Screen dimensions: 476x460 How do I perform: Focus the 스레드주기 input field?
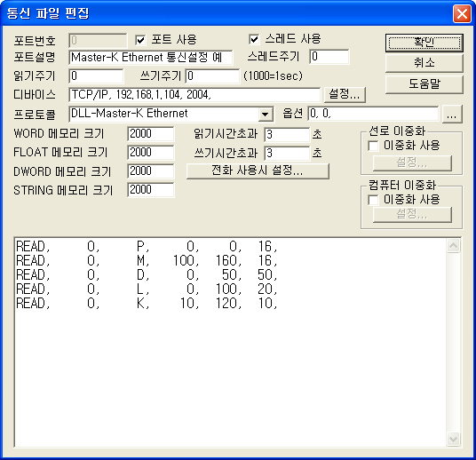[x=329, y=57]
